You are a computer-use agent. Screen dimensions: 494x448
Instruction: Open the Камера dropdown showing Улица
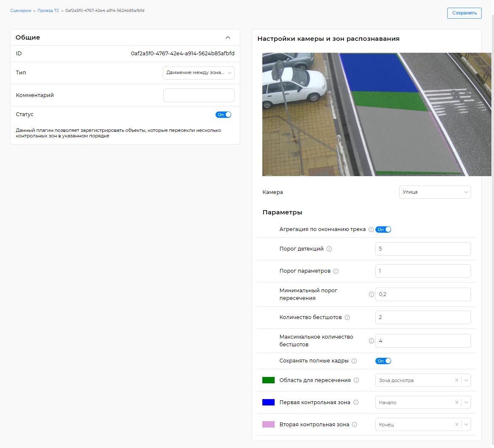[435, 192]
